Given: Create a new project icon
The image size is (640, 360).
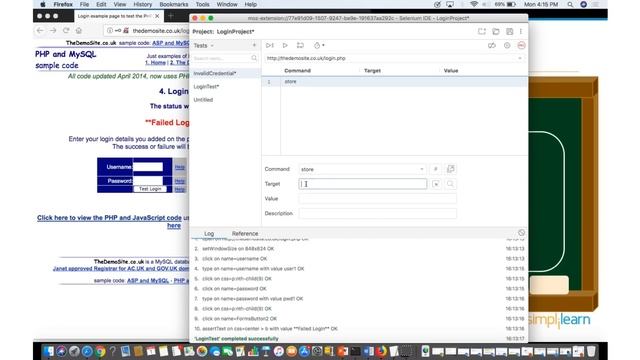Looking at the screenshot, I should coord(482,31).
